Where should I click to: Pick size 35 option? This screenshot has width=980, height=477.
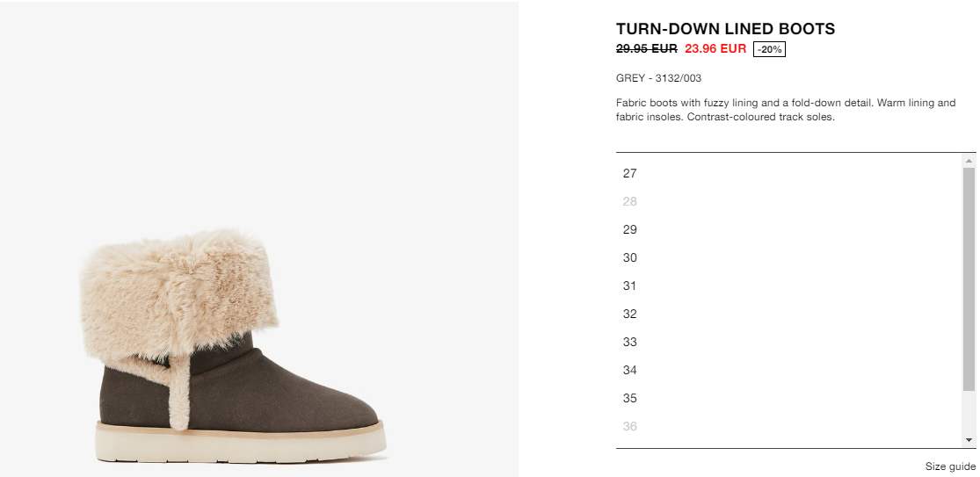pos(788,398)
